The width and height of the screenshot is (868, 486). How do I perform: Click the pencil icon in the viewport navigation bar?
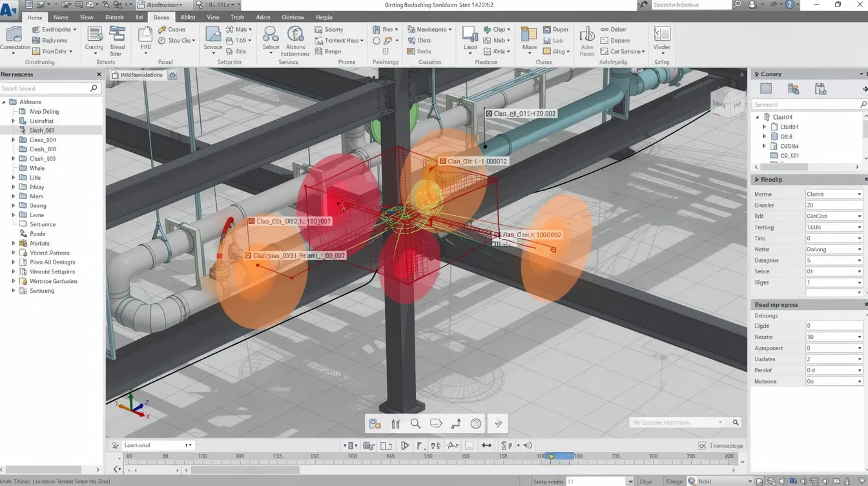pyautogui.click(x=499, y=424)
